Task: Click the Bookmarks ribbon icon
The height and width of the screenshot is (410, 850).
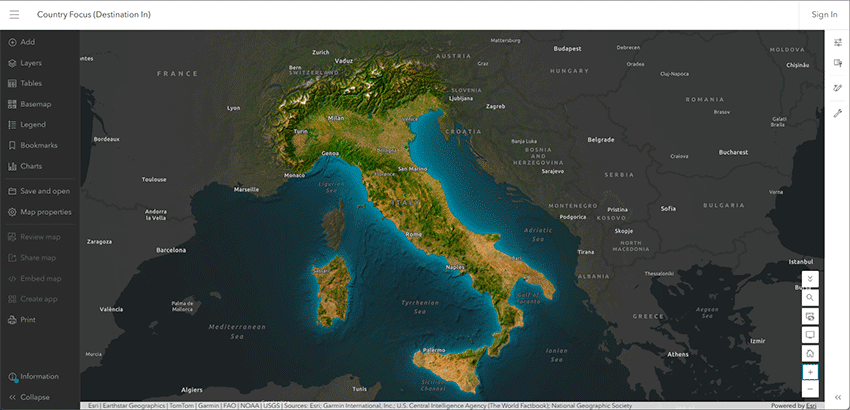Action: point(12,145)
